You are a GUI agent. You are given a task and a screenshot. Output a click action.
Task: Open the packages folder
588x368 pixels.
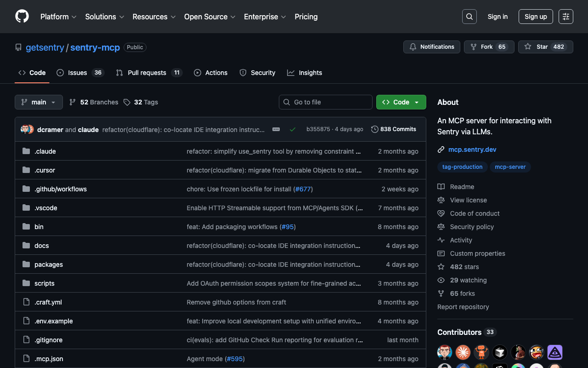[x=49, y=264]
